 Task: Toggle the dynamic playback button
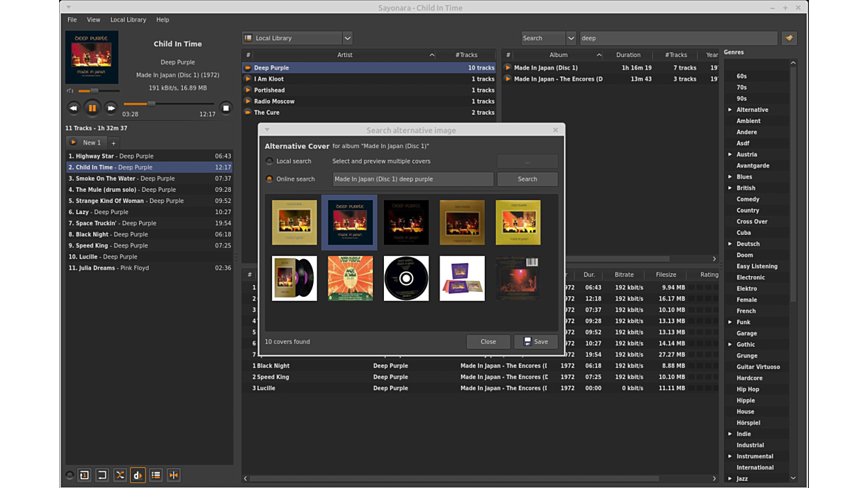(x=138, y=475)
